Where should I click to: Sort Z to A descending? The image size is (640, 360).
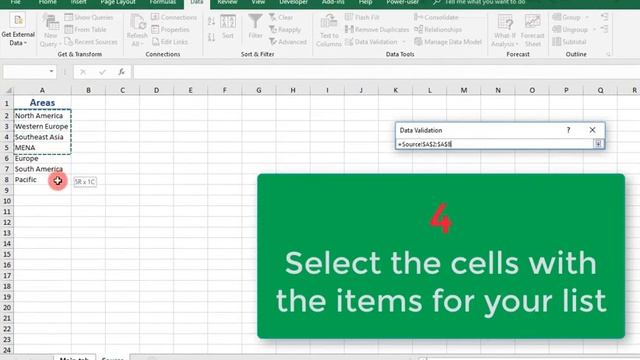(211, 38)
